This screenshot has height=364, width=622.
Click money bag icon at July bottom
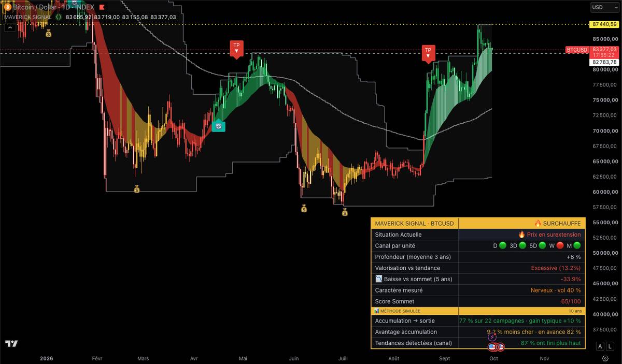tap(345, 212)
